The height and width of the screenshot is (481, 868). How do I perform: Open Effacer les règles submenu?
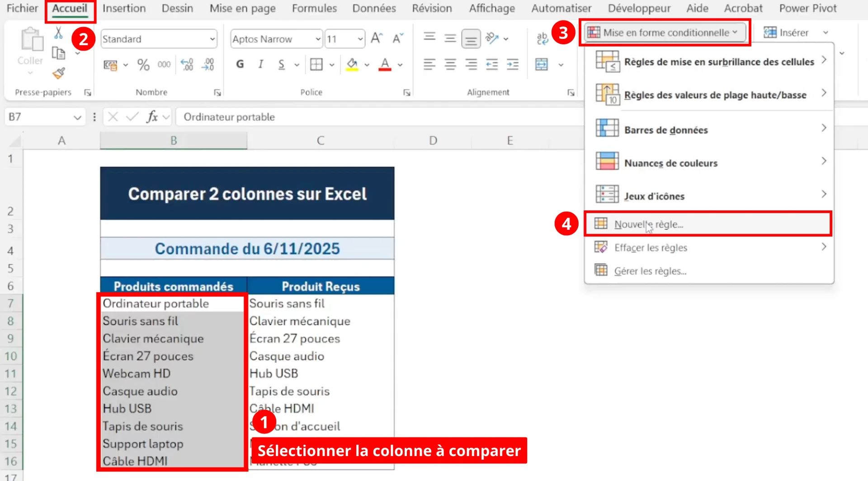point(709,247)
